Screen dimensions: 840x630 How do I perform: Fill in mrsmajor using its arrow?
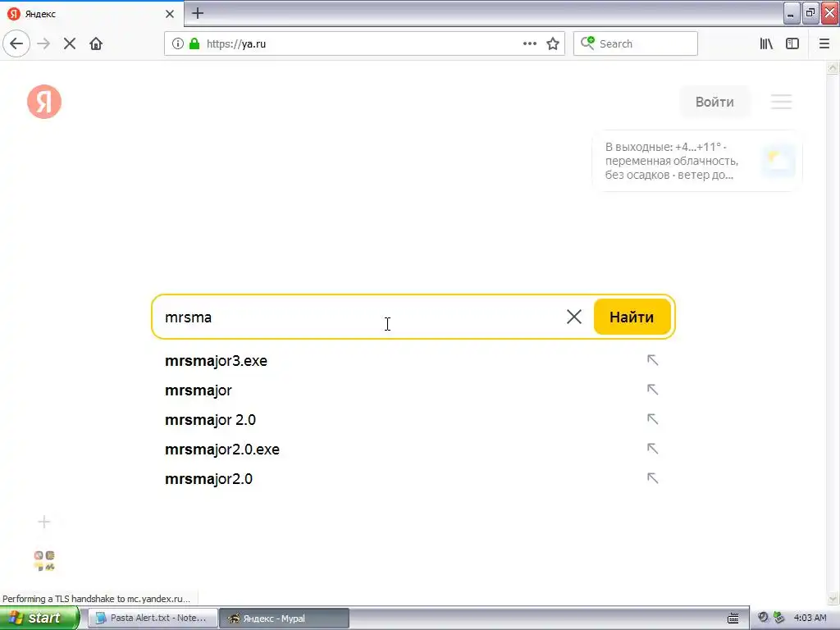click(x=652, y=390)
